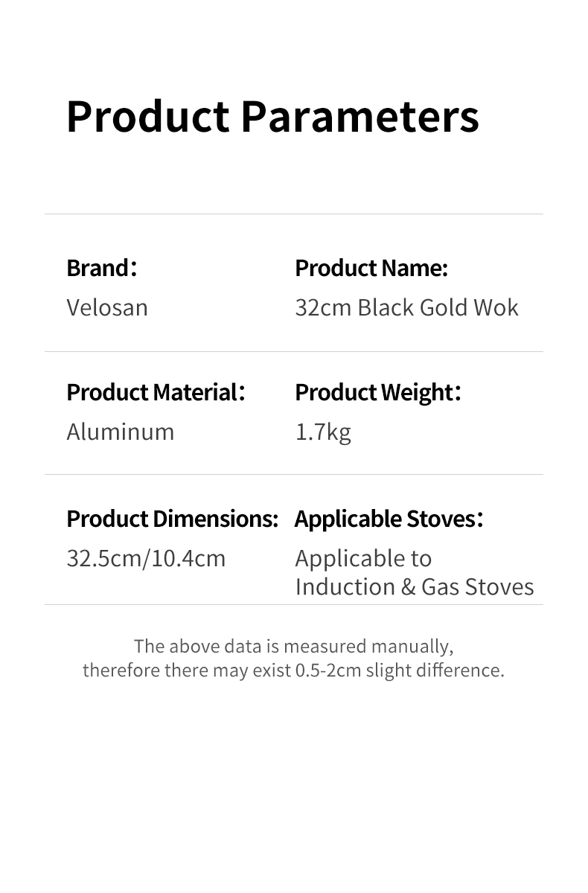Select the Applicable Stoves label

[x=389, y=519]
